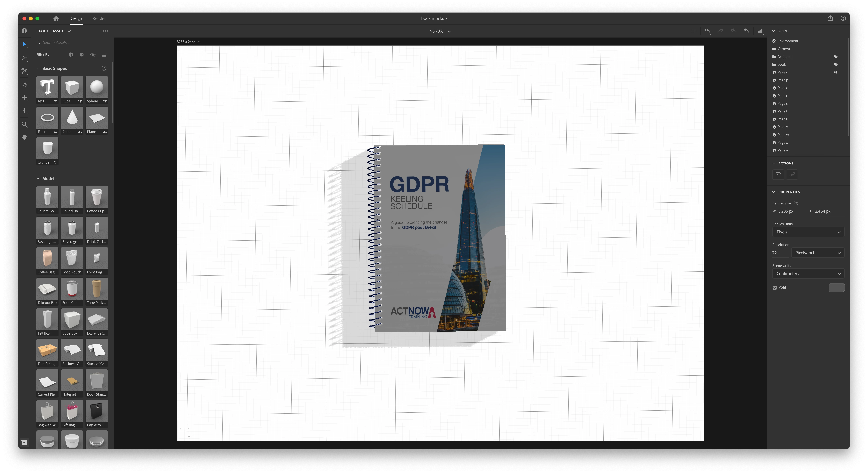The image size is (868, 473).
Task: Switch to the Design tab
Action: pyautogui.click(x=76, y=19)
